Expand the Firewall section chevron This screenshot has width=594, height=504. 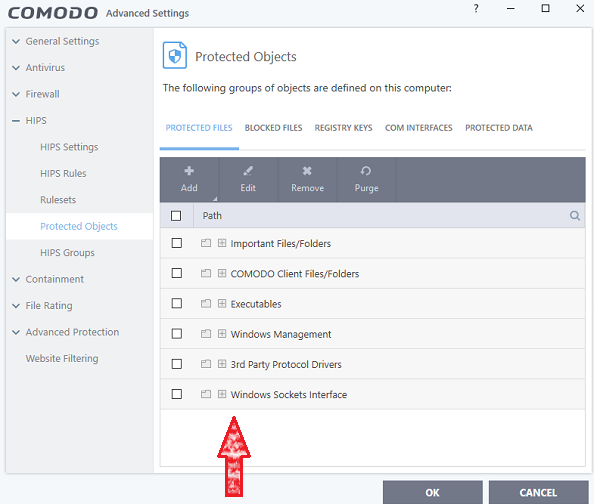click(16, 94)
